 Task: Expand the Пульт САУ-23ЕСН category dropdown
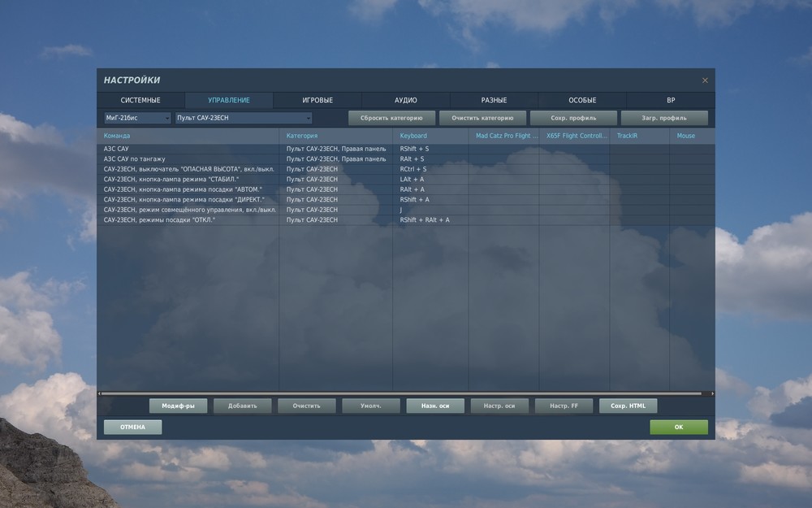(244, 118)
